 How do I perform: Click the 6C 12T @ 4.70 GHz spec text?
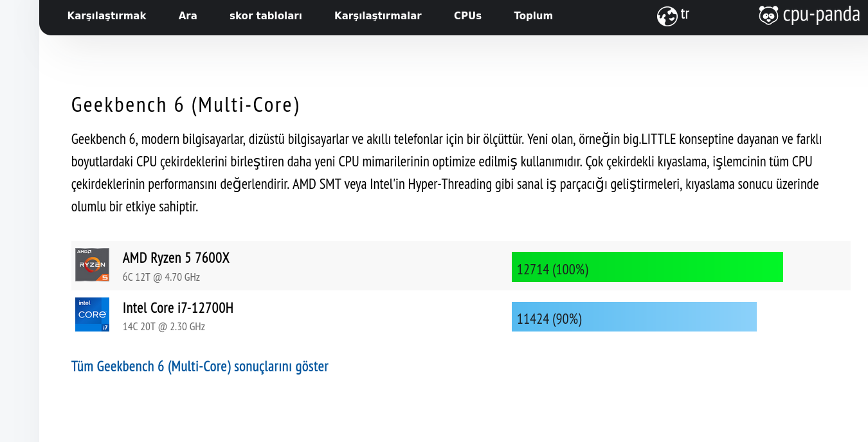(x=161, y=278)
